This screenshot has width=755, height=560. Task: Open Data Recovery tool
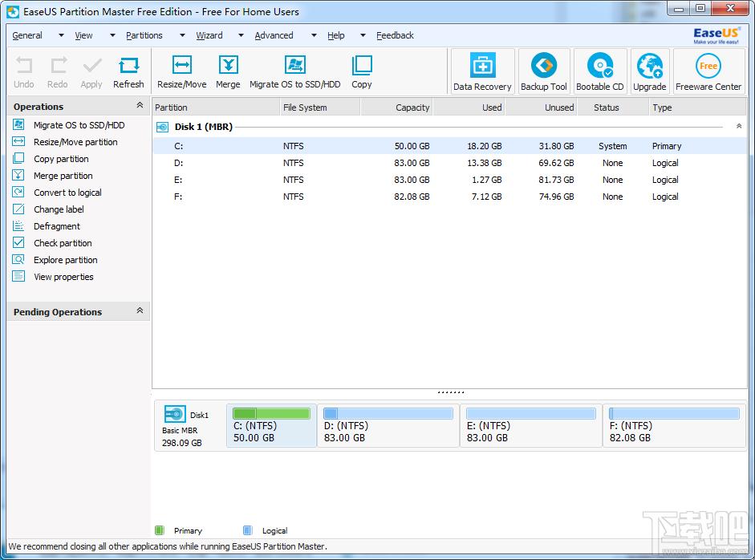[482, 71]
